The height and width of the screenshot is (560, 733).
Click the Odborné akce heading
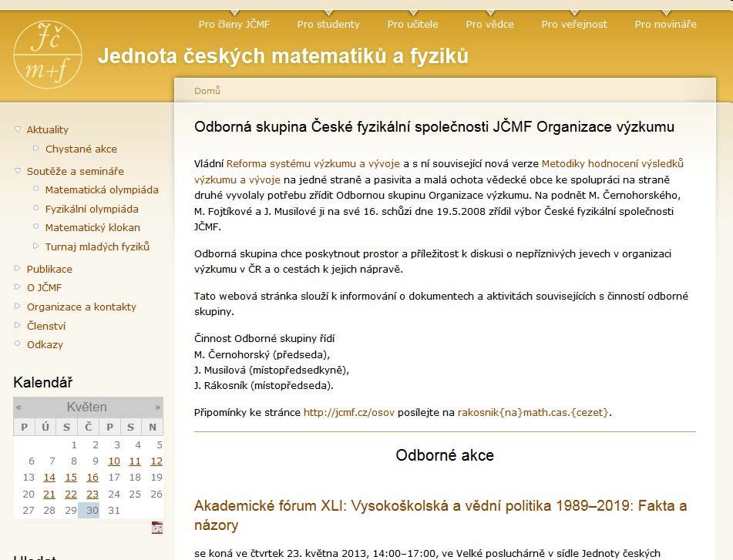click(445, 455)
